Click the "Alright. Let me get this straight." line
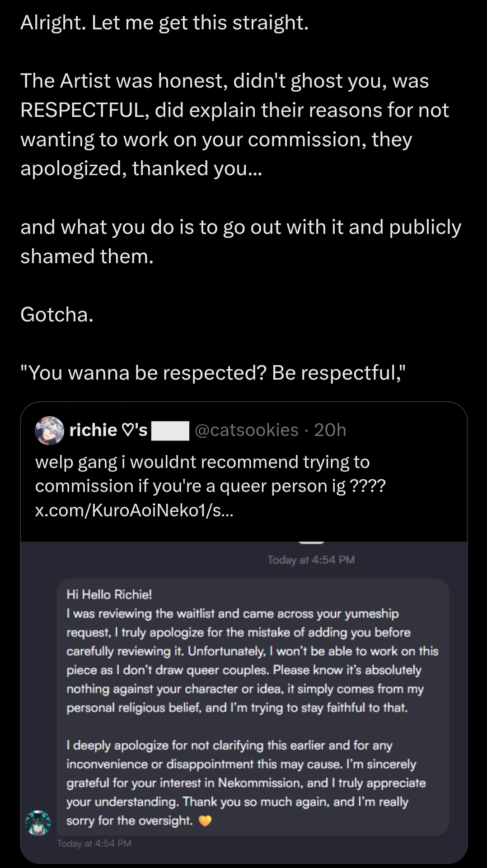Screen dimensions: 487x868 click(164, 23)
